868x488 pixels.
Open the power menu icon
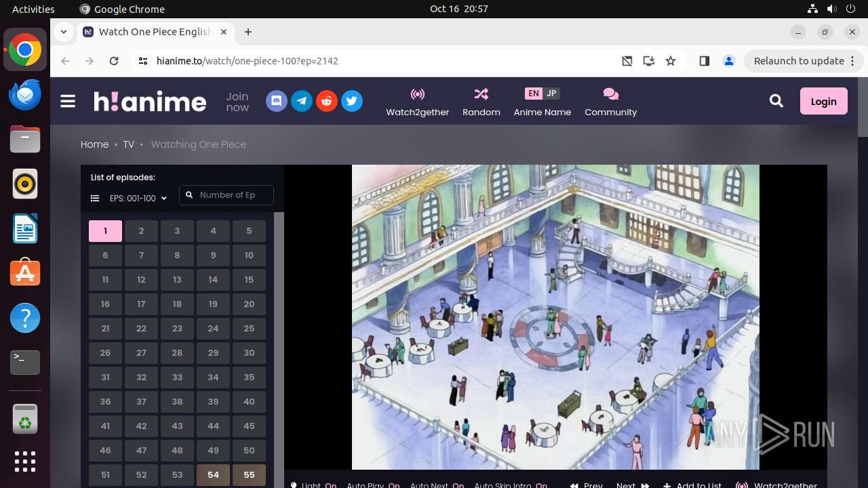pos(851,9)
